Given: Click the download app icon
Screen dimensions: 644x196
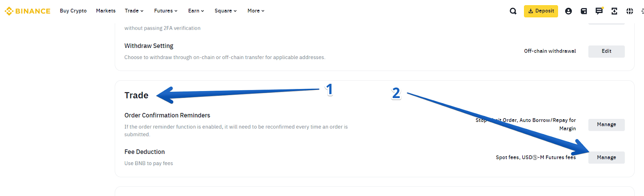Looking at the screenshot, I should 614,11.
